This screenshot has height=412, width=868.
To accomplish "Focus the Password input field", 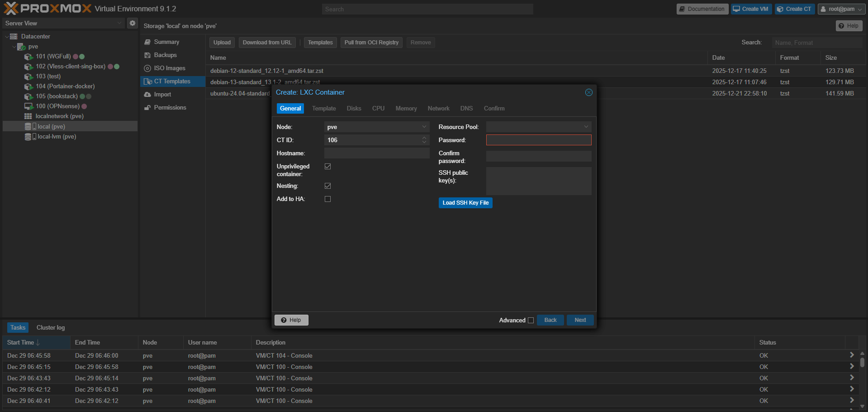I will click(539, 140).
